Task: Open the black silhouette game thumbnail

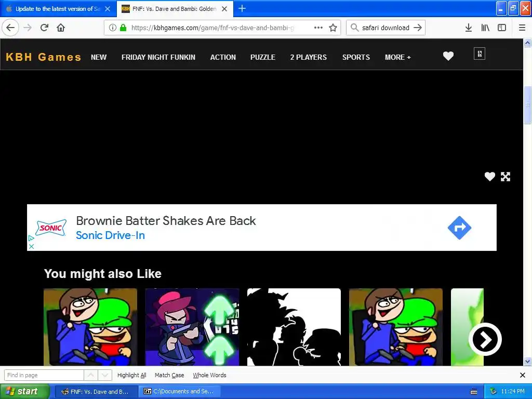Action: (294, 327)
